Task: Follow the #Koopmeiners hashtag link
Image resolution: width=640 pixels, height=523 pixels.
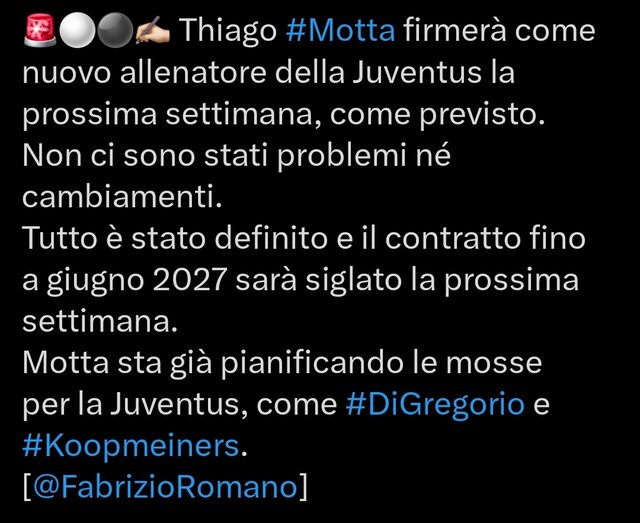Action: click(x=131, y=446)
